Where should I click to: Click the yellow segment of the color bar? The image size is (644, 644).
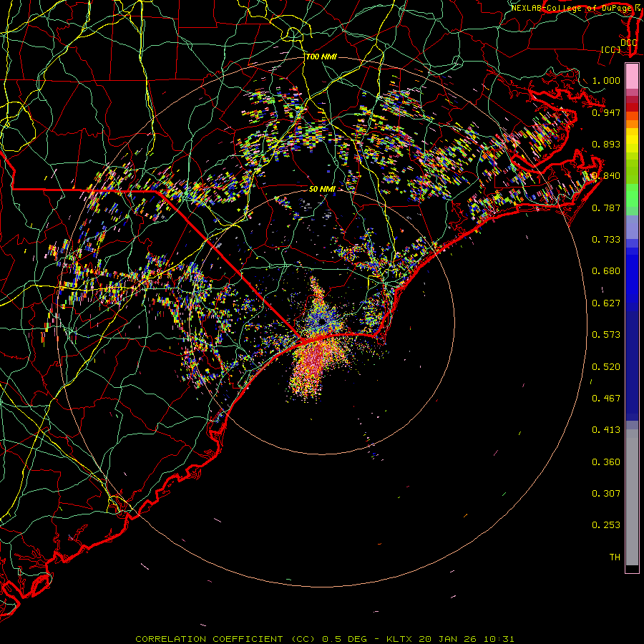[x=632, y=140]
